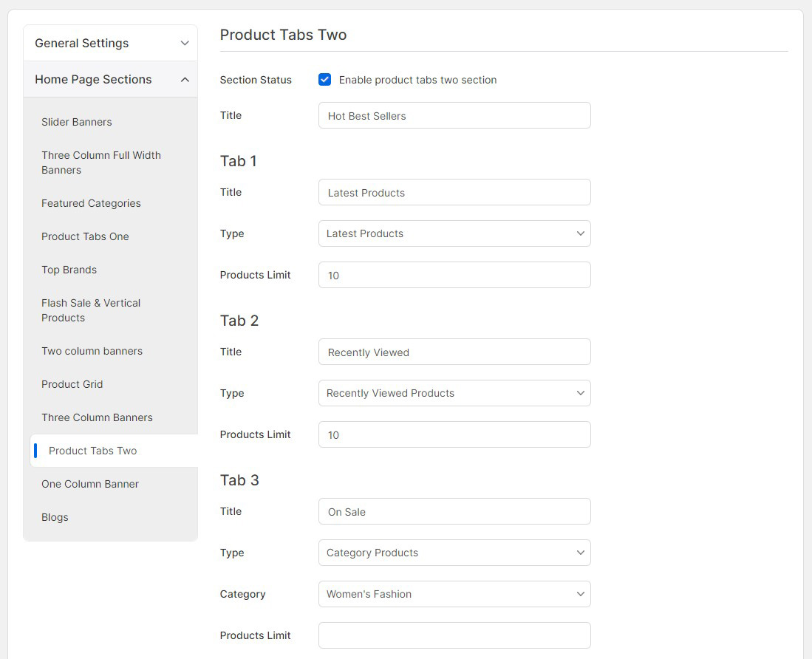Screen dimensions: 812x659
Task: Navigate to Top Brands section
Action: (x=69, y=270)
